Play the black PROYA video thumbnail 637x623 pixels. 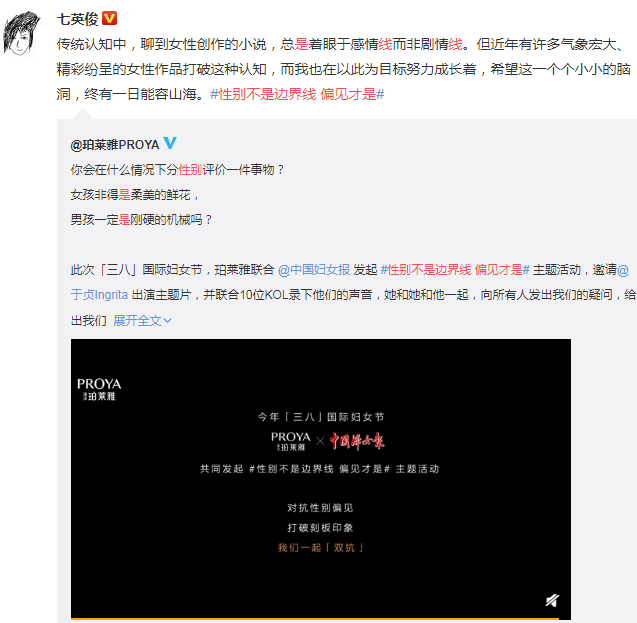[321, 479]
